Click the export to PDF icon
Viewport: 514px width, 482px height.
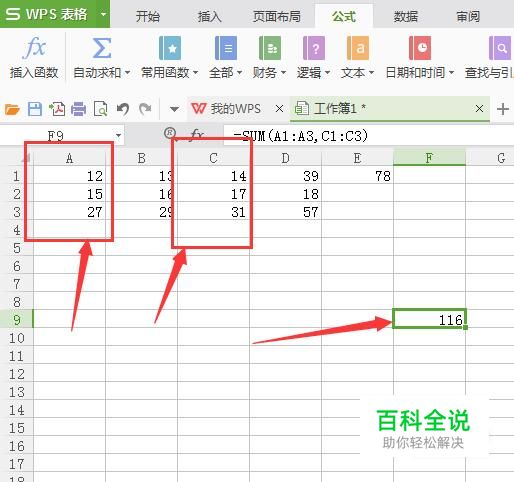point(57,109)
